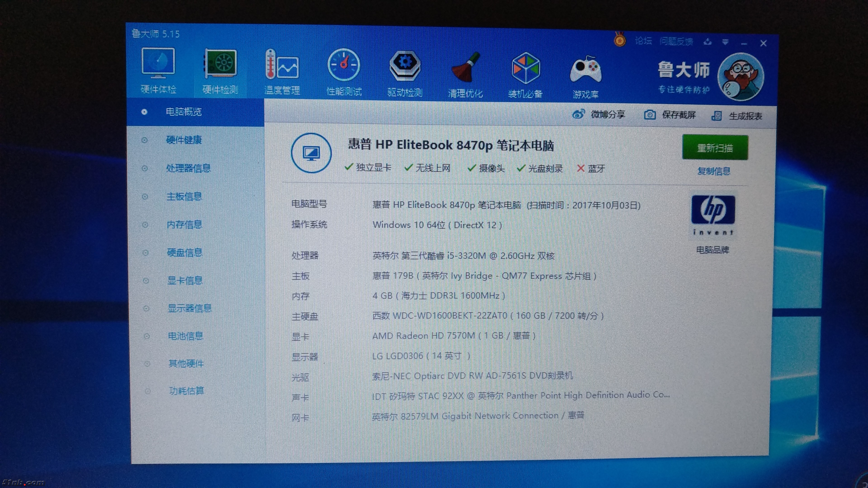The height and width of the screenshot is (488, 868).
Task: Switch to 显卡信息 in sidebar
Action: 185,280
